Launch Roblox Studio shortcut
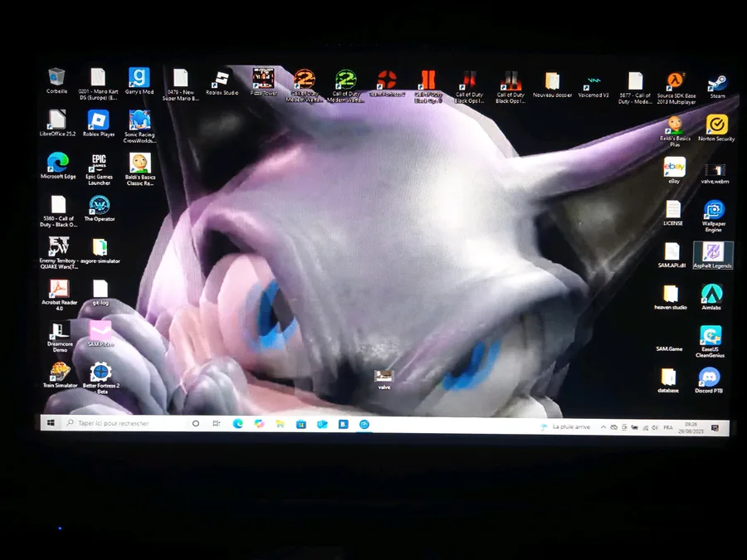This screenshot has width=747, height=560. tap(222, 82)
